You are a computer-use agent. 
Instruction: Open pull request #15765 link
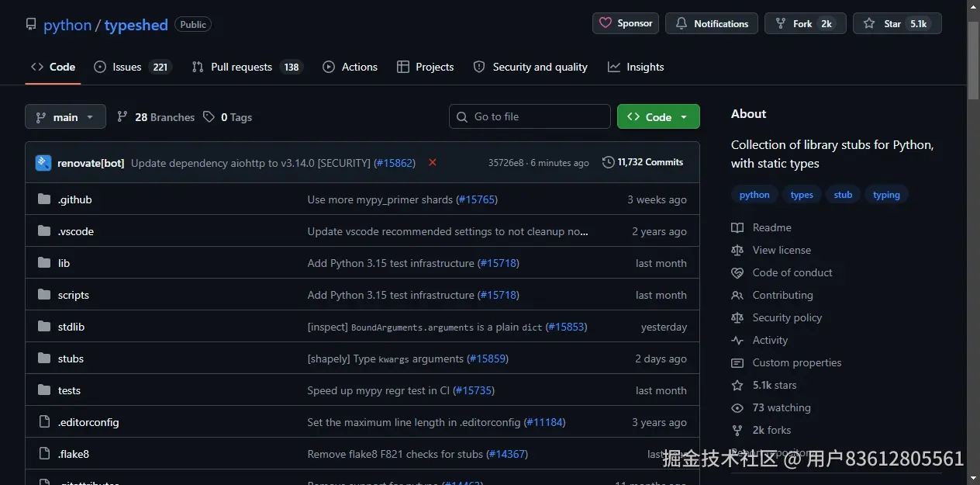476,199
